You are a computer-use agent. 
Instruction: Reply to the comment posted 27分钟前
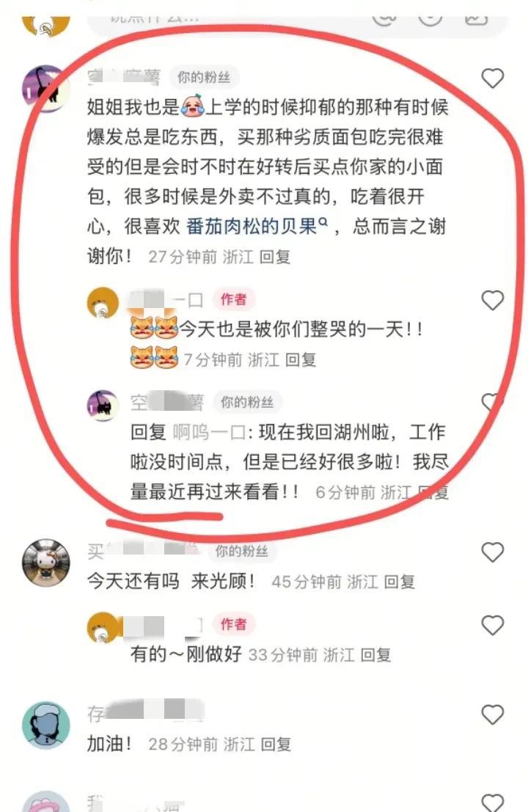coord(275,257)
